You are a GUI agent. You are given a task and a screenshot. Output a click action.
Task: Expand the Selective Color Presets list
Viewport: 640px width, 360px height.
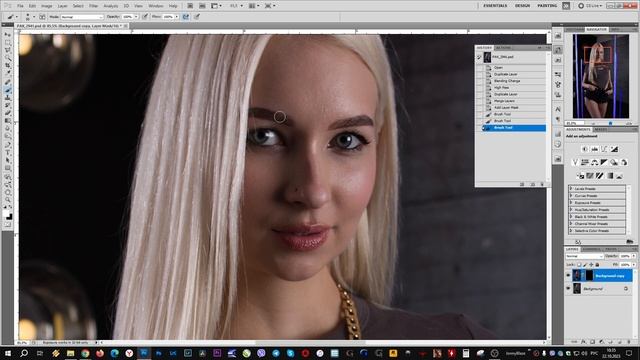coord(571,231)
